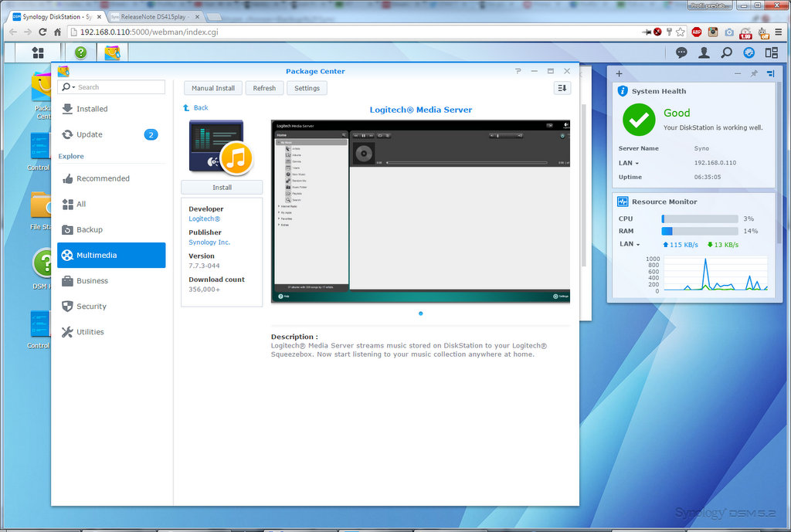Click the Update count badge "2"

pos(151,134)
